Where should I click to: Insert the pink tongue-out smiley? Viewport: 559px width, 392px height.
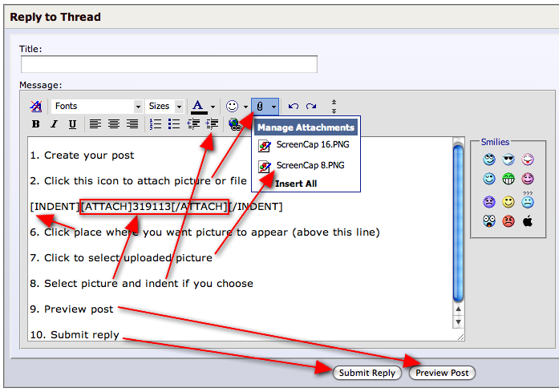528,160
